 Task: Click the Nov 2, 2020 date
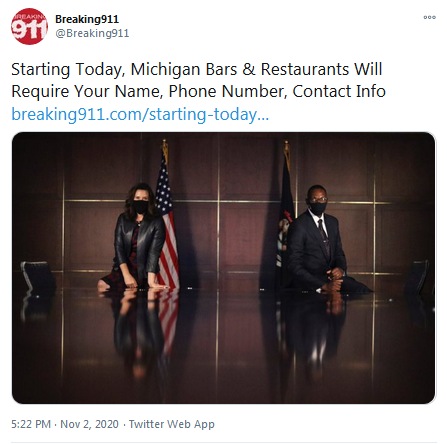tap(89, 424)
